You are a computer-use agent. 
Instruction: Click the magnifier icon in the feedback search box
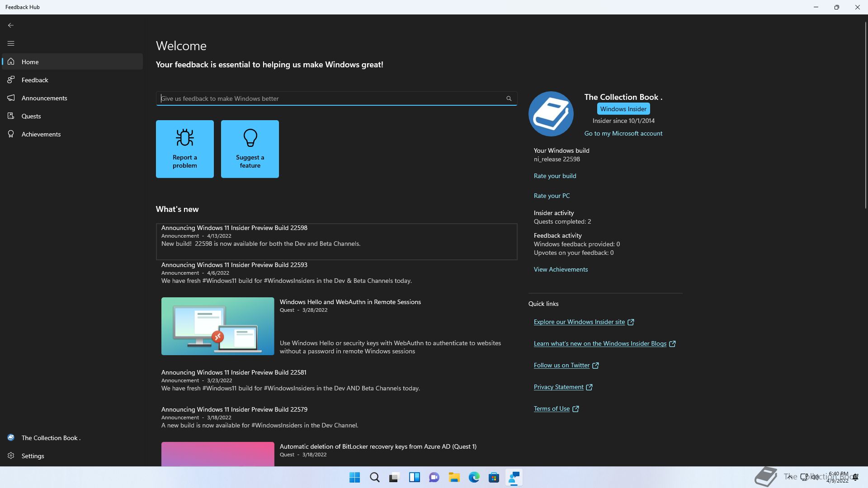click(x=509, y=99)
